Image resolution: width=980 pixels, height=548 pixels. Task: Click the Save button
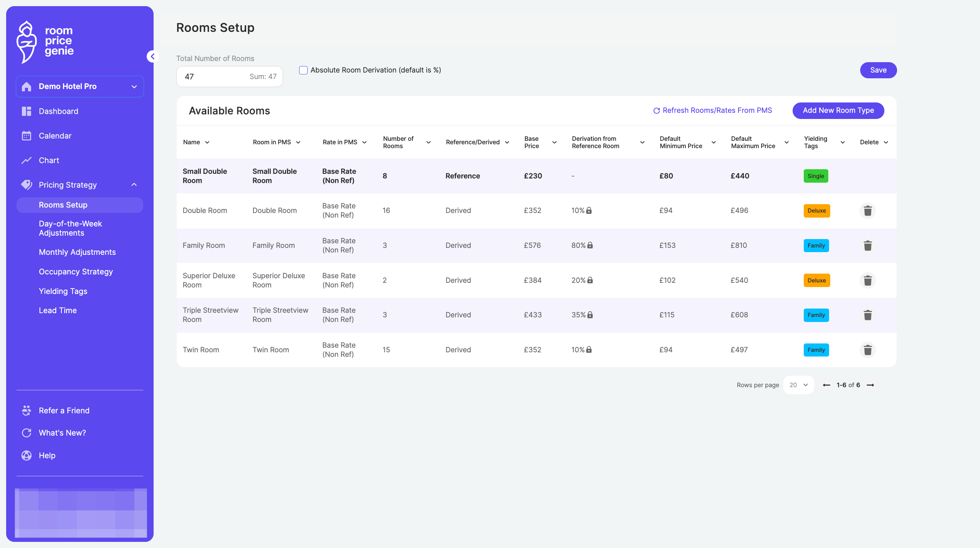pyautogui.click(x=878, y=70)
